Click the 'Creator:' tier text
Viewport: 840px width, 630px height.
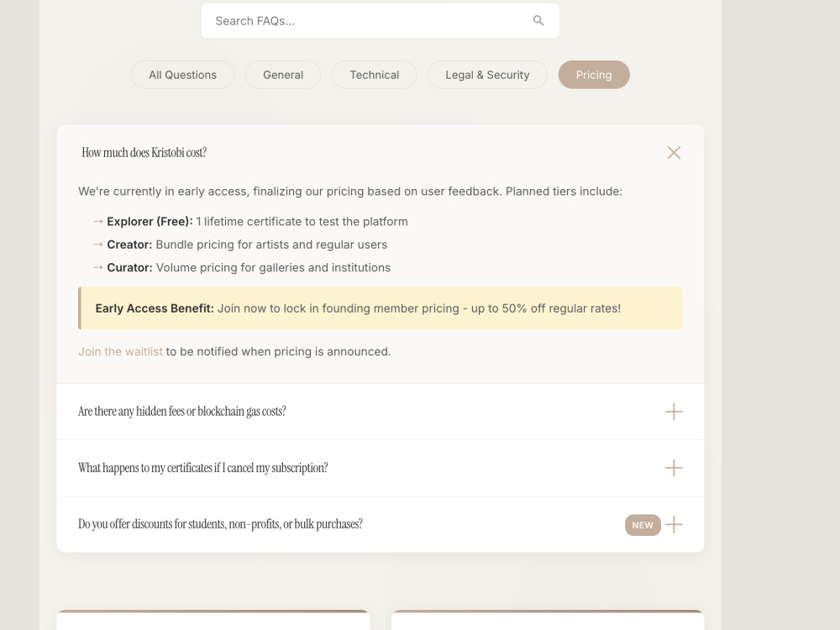(129, 244)
